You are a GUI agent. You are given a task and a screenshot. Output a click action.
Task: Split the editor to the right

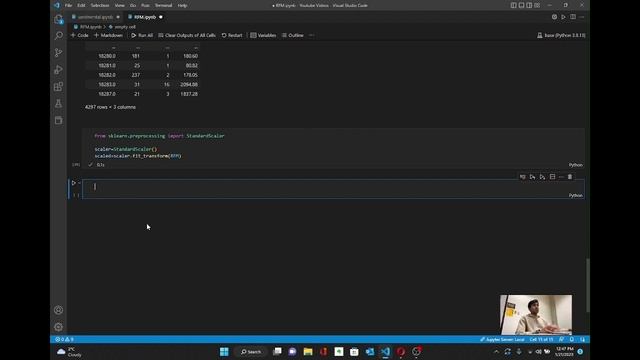tap(573, 17)
